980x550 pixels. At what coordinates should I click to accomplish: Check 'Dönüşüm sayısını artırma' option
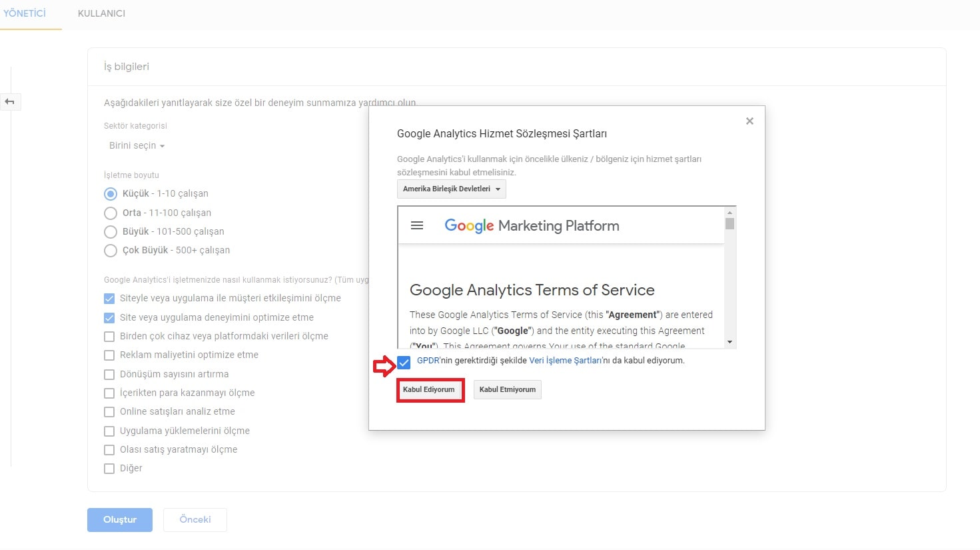[x=109, y=375]
